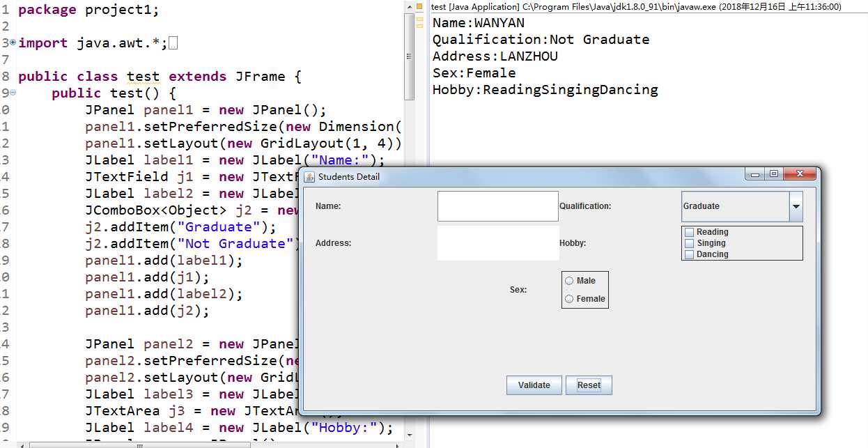
Task: Expand the folded import java.awt block marker
Action: (x=13, y=43)
